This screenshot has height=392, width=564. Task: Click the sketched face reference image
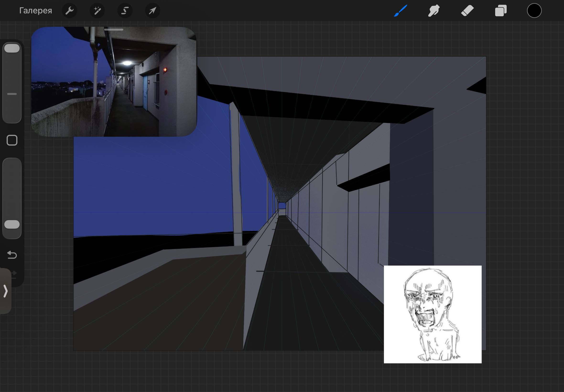[x=433, y=314]
